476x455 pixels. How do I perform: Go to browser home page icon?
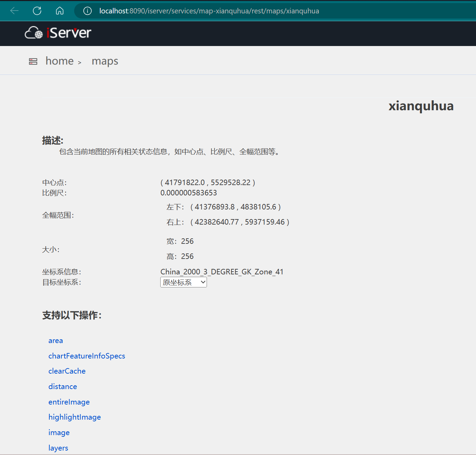(60, 11)
